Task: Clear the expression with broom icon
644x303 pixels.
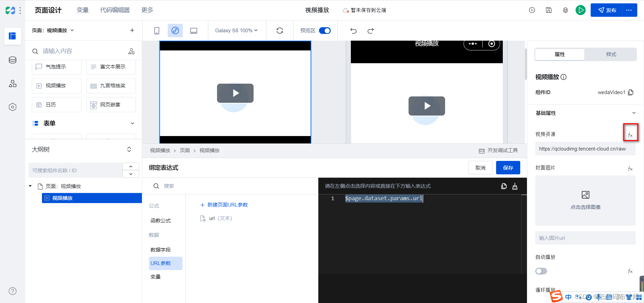Action: pos(515,186)
